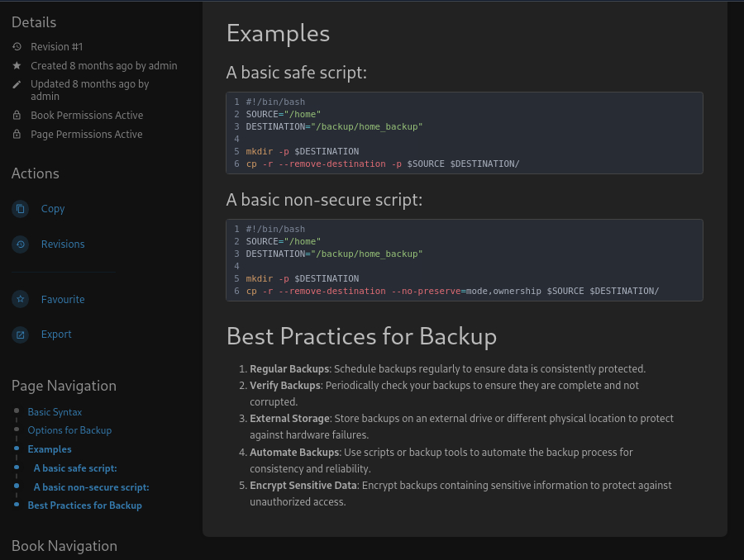Click the Revisions clock icon

click(21, 244)
